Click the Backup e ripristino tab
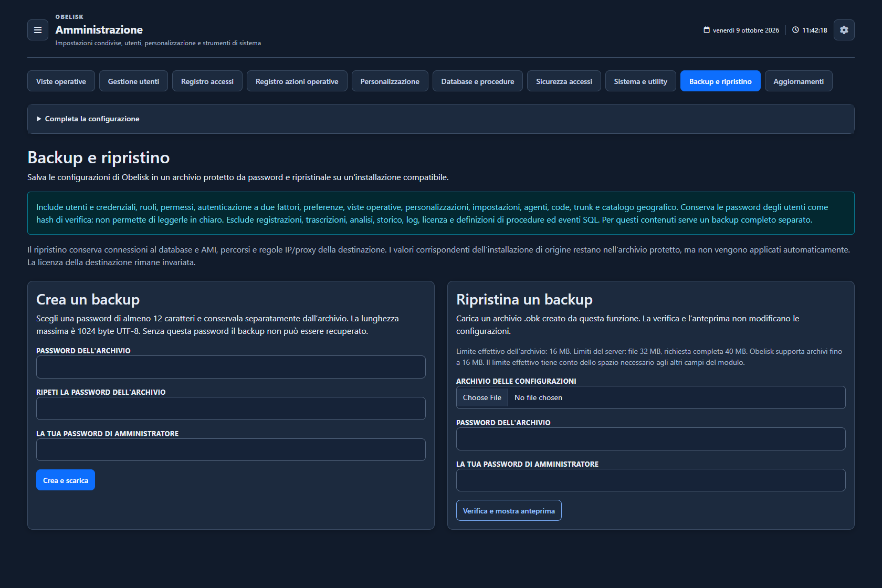Viewport: 882px width, 588px height. 720,81
